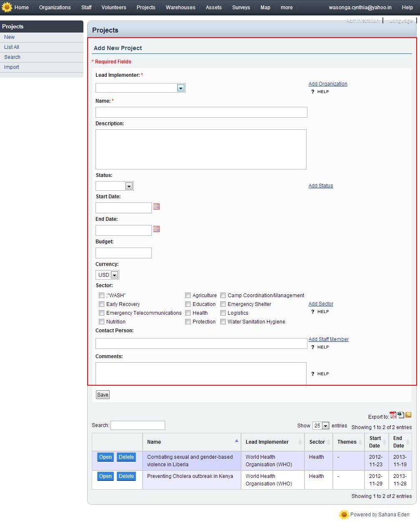Viewport: 420px width, 523px height.
Task: Click into the project Name input field
Action: (x=201, y=112)
